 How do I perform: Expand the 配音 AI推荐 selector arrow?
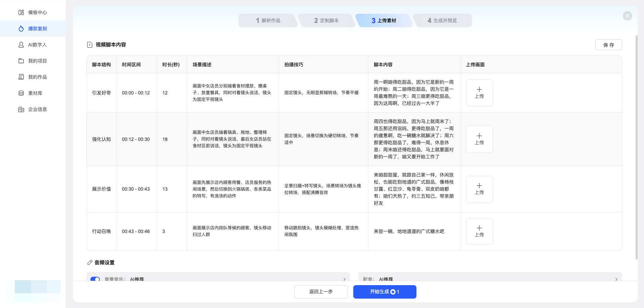616,279
